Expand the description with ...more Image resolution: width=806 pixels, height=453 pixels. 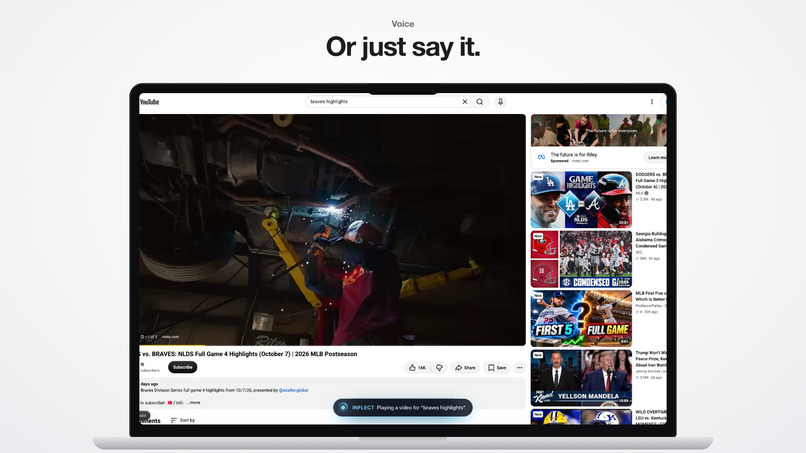pyautogui.click(x=193, y=403)
